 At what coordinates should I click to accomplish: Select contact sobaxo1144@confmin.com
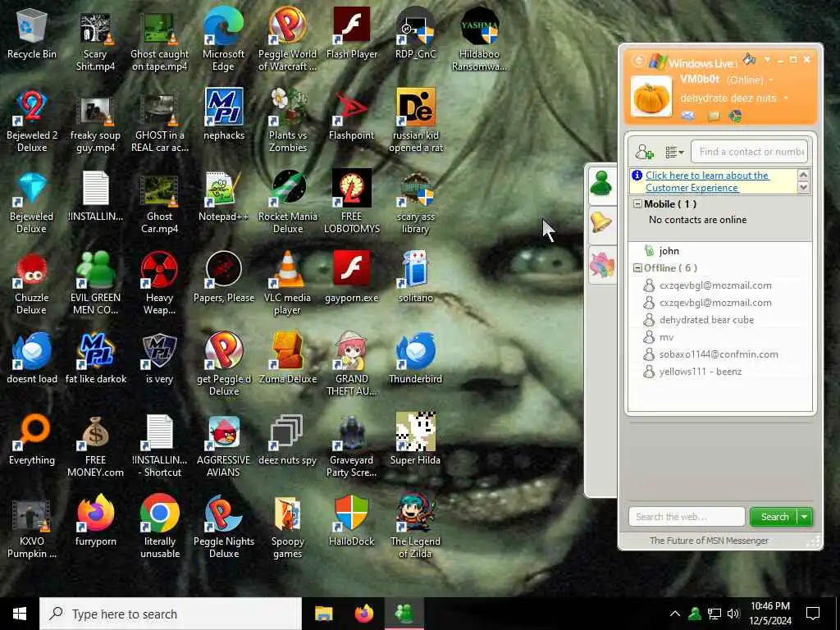tap(718, 354)
